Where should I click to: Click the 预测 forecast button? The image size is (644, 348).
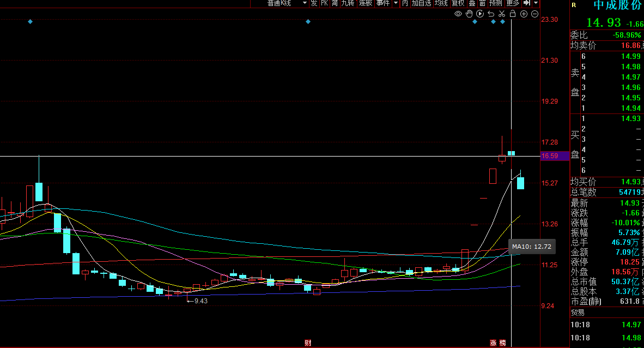pos(496,3)
